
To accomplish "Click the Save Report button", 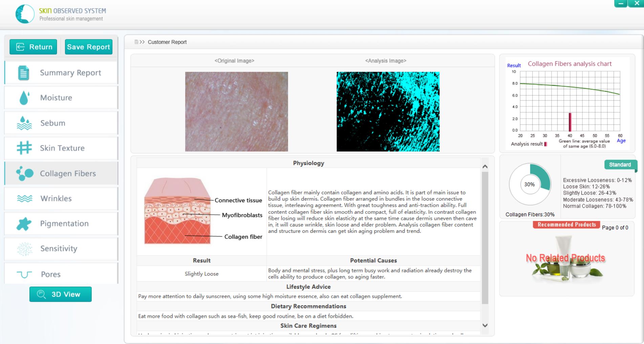I will tap(88, 47).
